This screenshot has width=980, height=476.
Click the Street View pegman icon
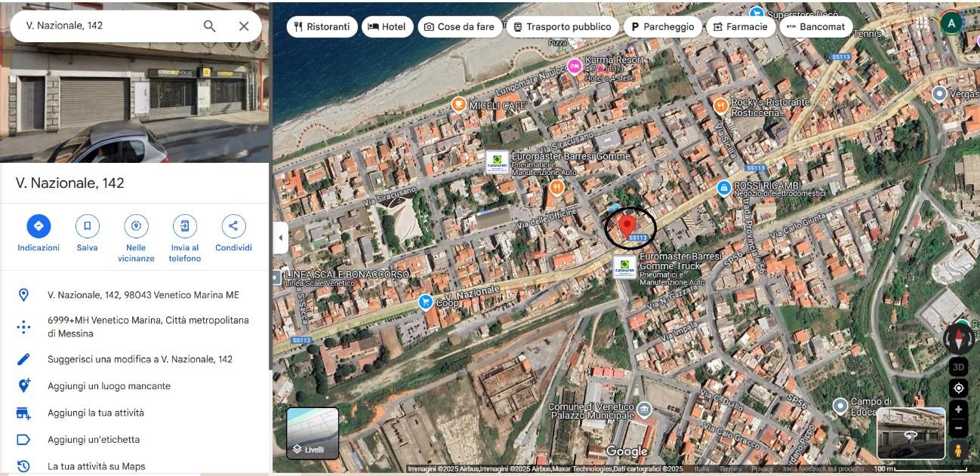point(959,450)
